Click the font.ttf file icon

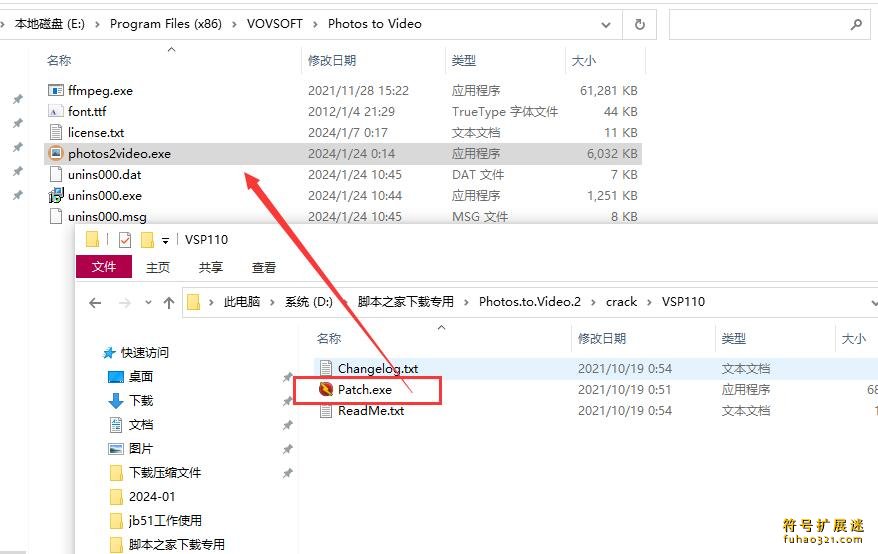55,111
